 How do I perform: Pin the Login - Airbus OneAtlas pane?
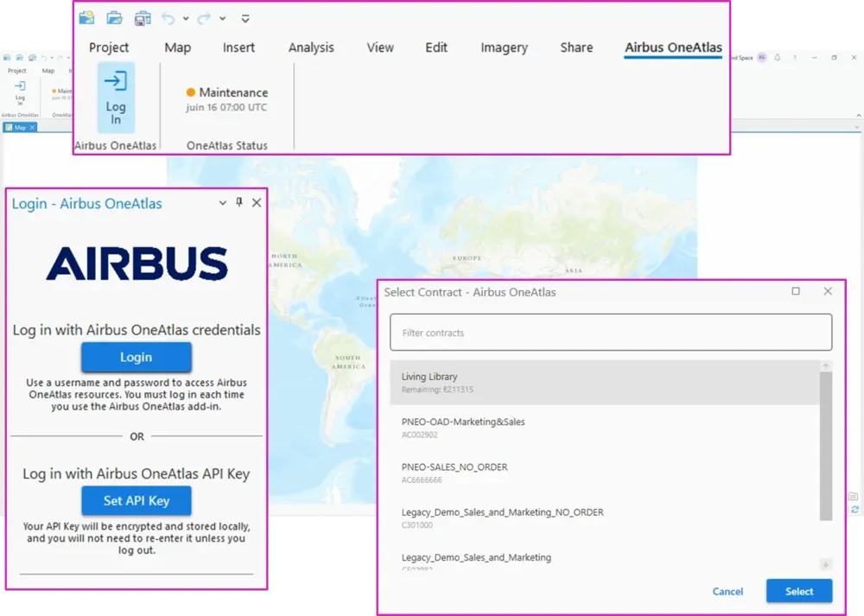tap(239, 202)
